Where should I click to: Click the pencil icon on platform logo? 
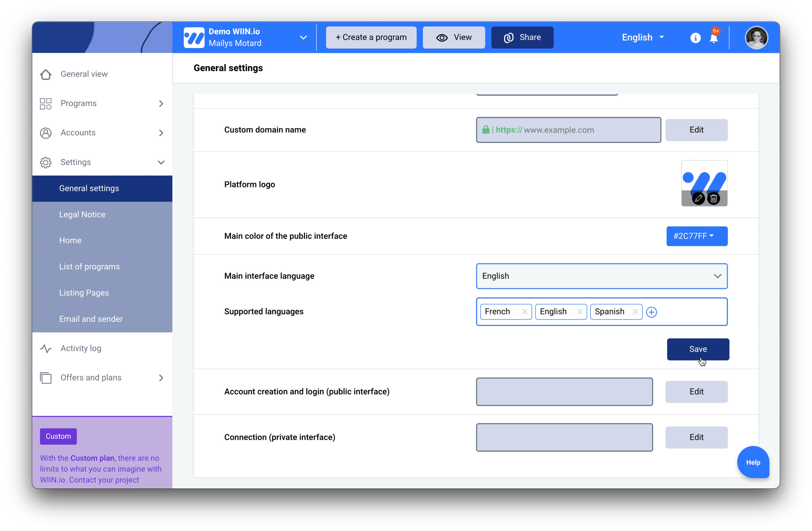[x=698, y=199]
